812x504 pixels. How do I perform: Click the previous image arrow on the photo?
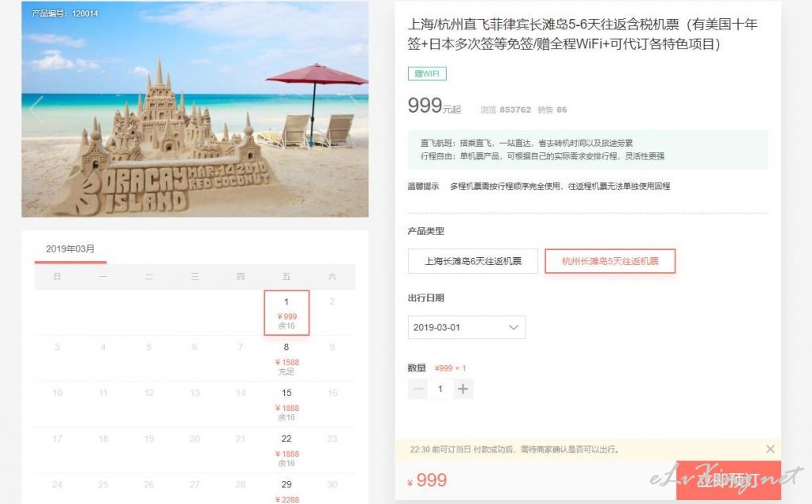point(36,109)
